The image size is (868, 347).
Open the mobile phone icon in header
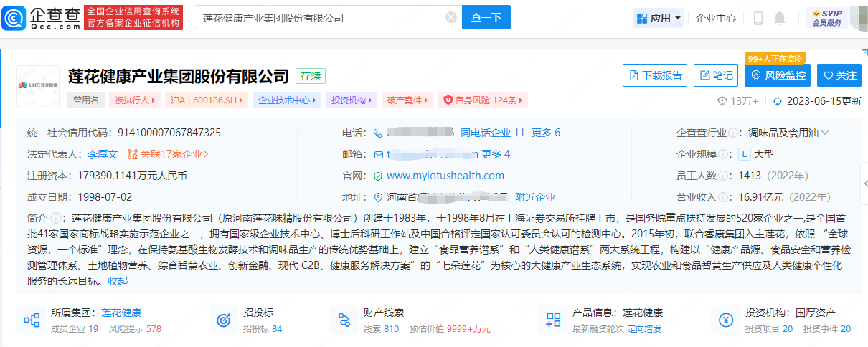(x=758, y=18)
